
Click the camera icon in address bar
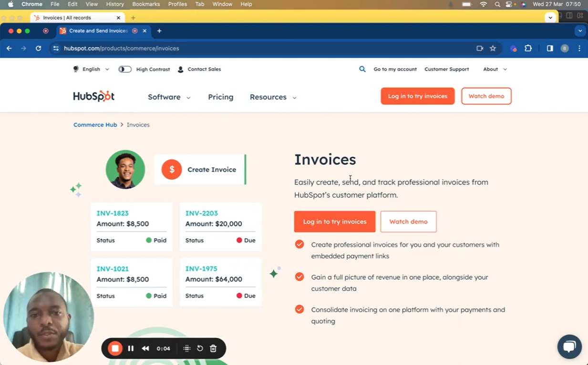click(x=480, y=48)
